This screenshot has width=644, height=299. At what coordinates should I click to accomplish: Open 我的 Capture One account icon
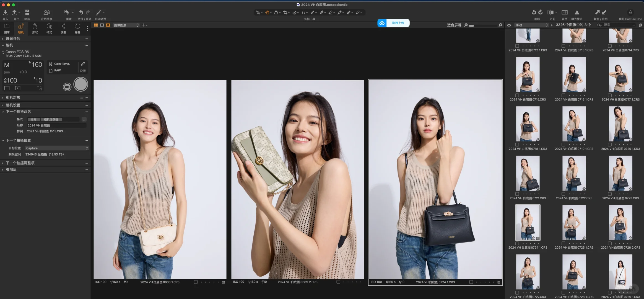click(630, 12)
